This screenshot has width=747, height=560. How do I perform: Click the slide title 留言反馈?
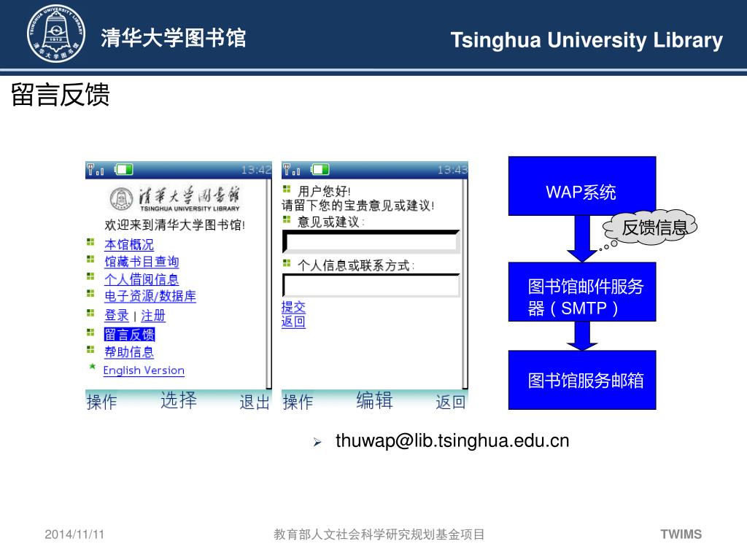[60, 94]
